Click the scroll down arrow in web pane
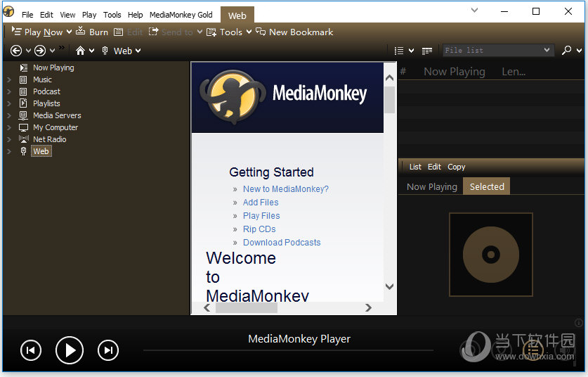The width and height of the screenshot is (588, 377). [390, 286]
